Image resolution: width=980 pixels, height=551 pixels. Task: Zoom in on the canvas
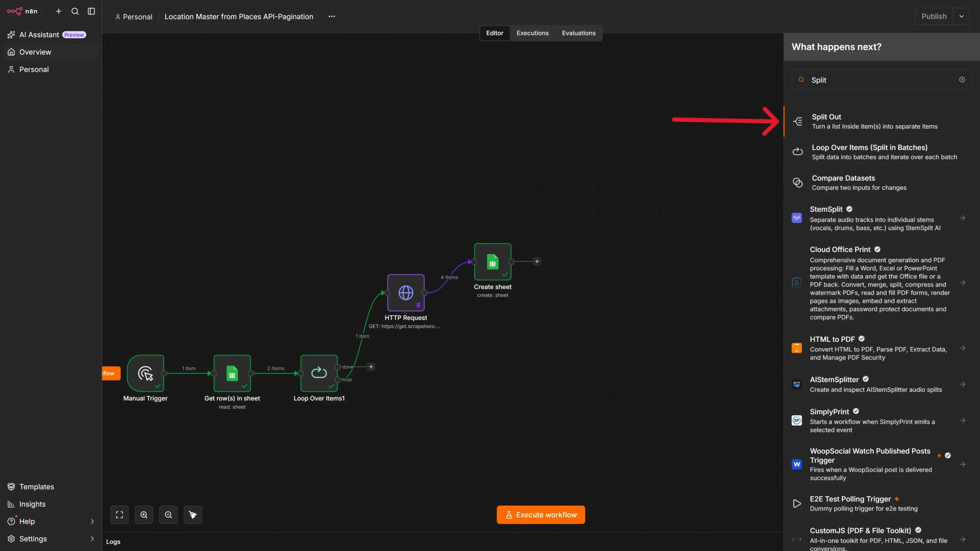pyautogui.click(x=144, y=515)
